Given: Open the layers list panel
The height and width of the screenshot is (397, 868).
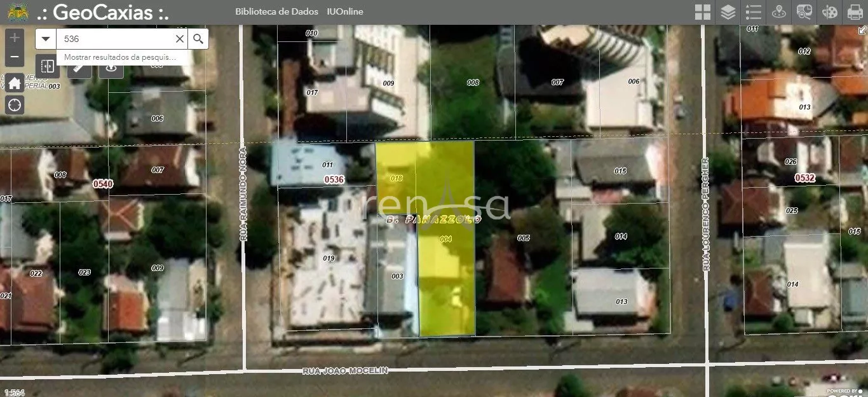Looking at the screenshot, I should [728, 12].
